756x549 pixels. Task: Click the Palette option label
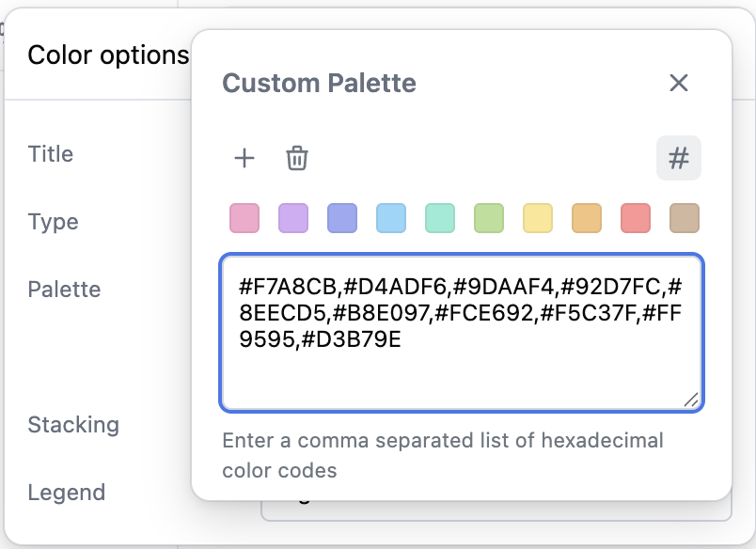(64, 289)
